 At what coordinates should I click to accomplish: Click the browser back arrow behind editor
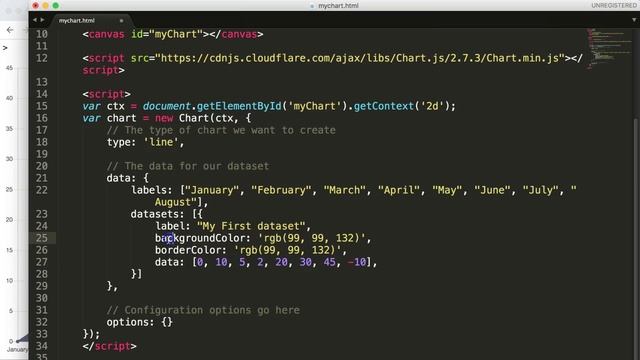click(x=10, y=30)
